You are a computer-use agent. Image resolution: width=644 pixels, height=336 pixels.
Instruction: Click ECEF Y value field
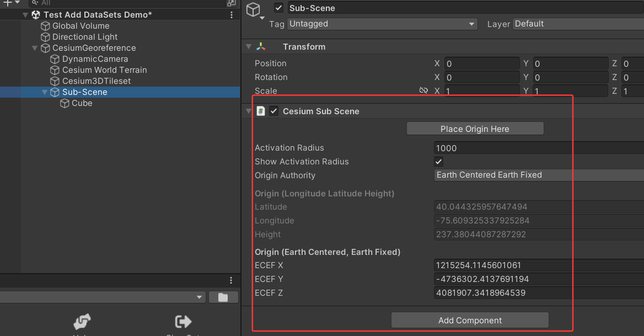tap(539, 279)
